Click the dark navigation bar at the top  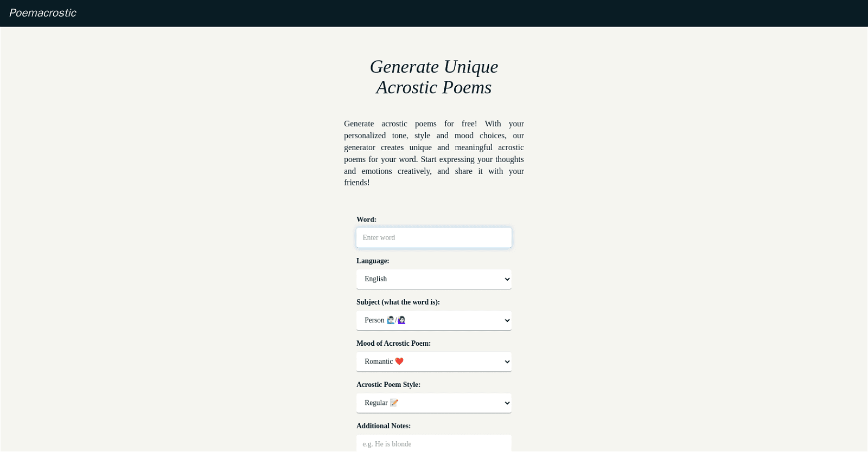434,13
